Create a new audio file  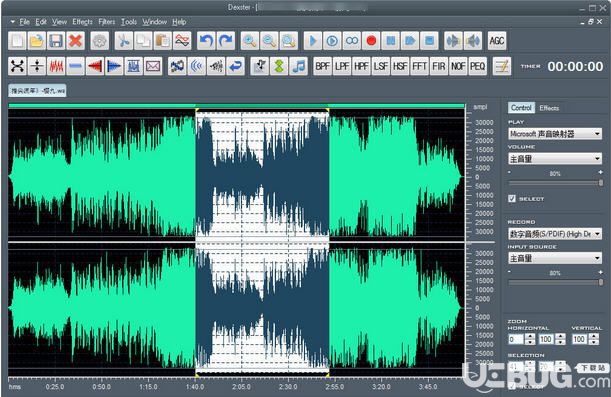pyautogui.click(x=17, y=41)
